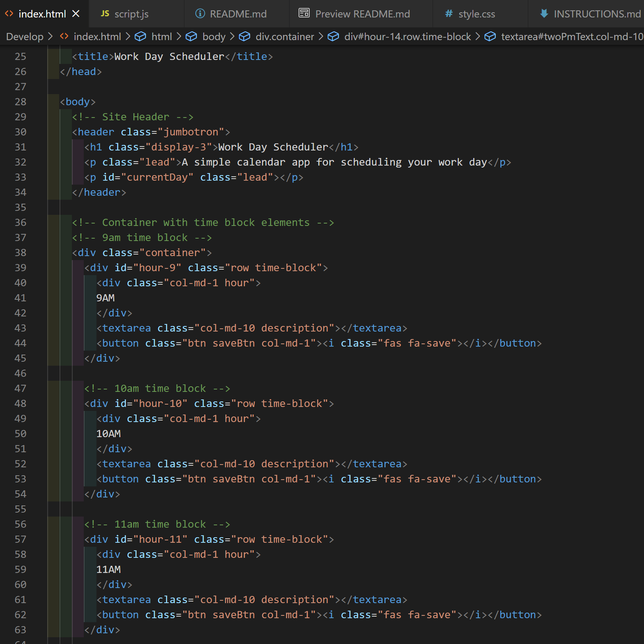
Task: Click the button tag on line 44
Action: pos(319,343)
